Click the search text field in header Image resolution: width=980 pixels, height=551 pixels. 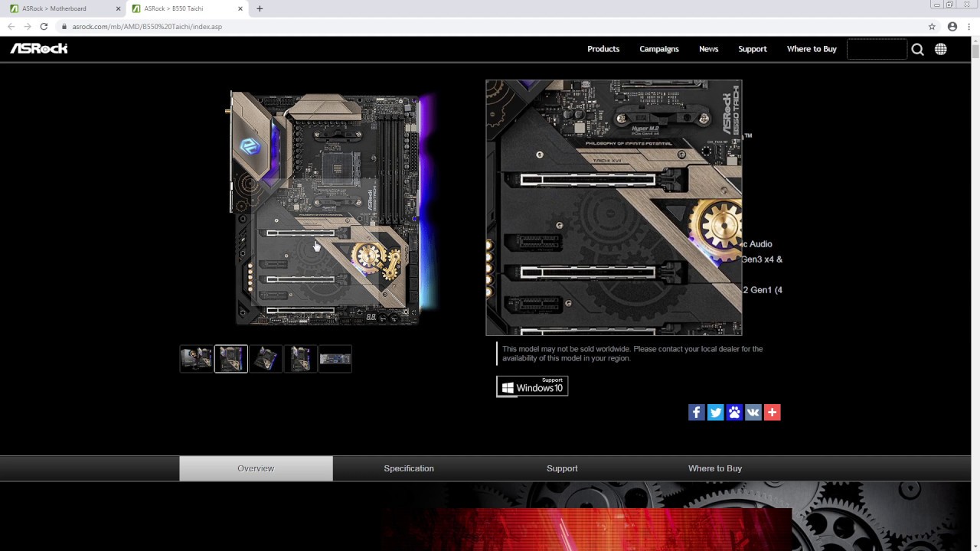pyautogui.click(x=877, y=49)
